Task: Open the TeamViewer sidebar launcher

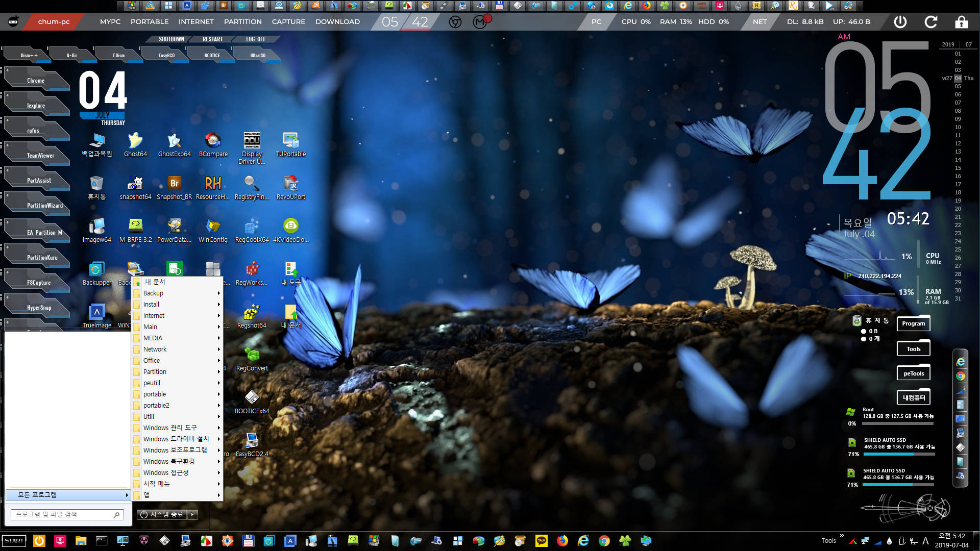Action: point(37,155)
